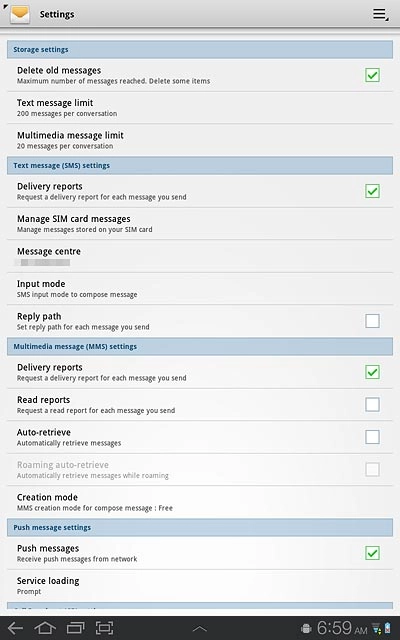Disable SMS Delivery reports checkbox
The image size is (400, 640).
click(x=372, y=191)
